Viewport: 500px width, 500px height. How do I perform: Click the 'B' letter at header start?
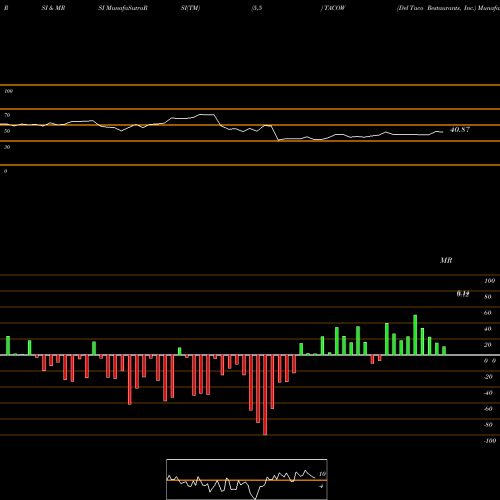point(6,8)
